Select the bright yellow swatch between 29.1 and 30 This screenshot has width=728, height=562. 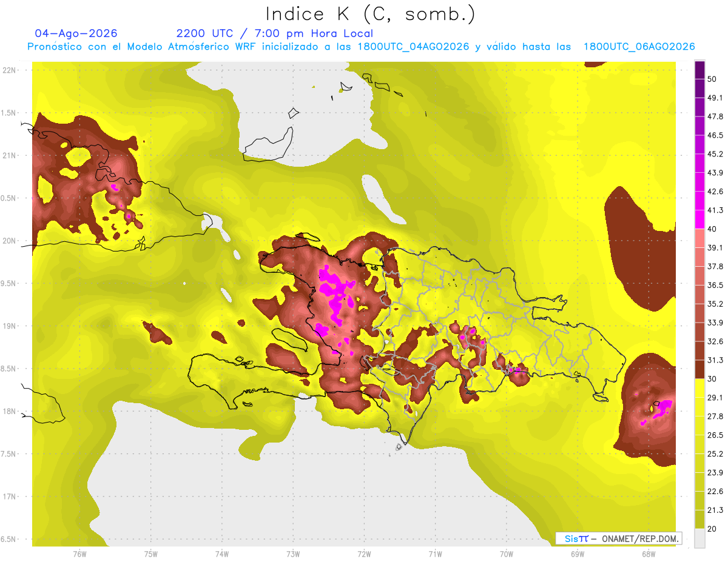(x=699, y=388)
